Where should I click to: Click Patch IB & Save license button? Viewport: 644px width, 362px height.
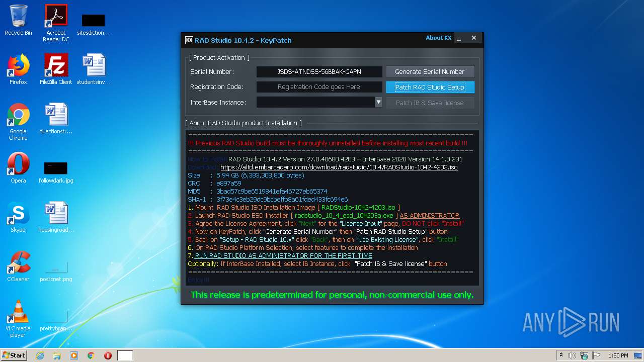click(430, 103)
